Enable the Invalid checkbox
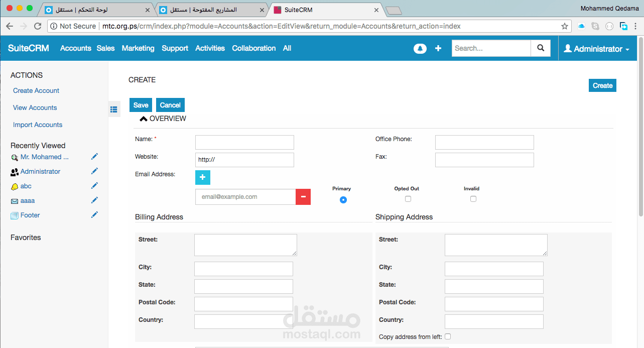Image resolution: width=644 pixels, height=348 pixels. [473, 199]
